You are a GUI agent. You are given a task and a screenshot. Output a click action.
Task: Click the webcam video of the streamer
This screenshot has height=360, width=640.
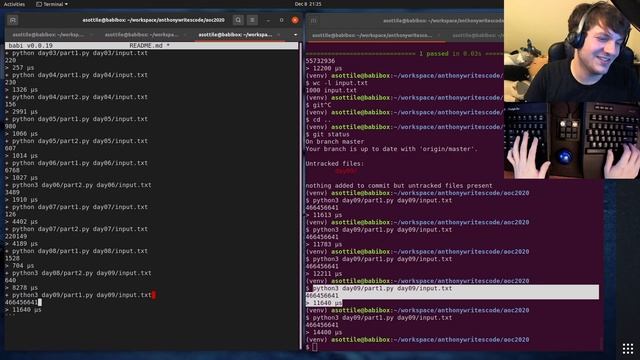[x=572, y=51]
